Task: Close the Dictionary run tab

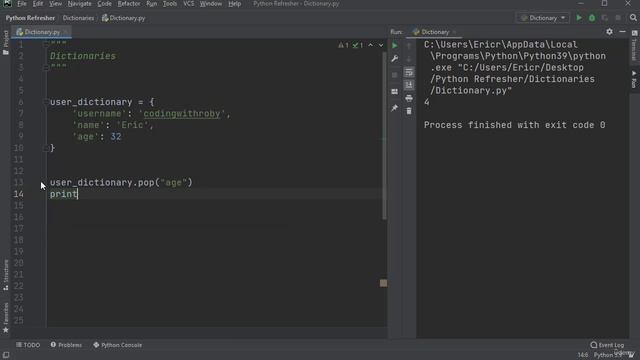Action: coord(454,32)
